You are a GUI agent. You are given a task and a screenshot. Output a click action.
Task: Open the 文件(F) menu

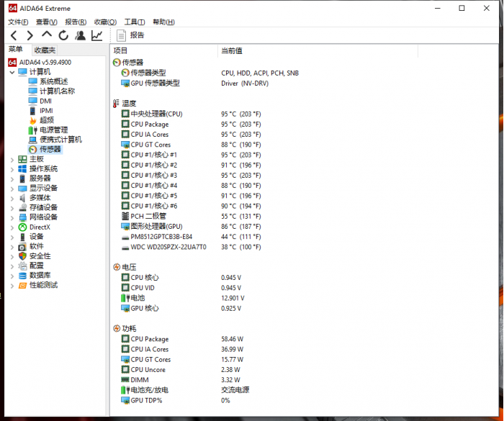pyautogui.click(x=19, y=22)
